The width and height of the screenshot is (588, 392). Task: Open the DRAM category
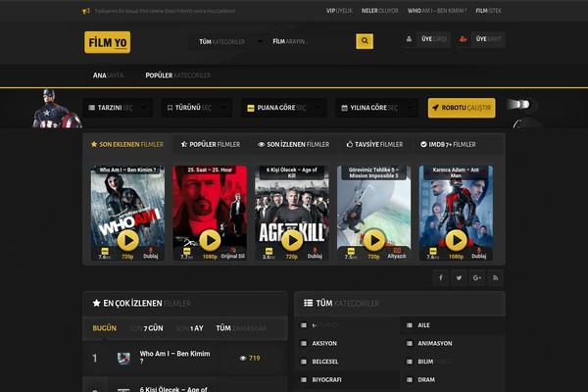tap(426, 379)
